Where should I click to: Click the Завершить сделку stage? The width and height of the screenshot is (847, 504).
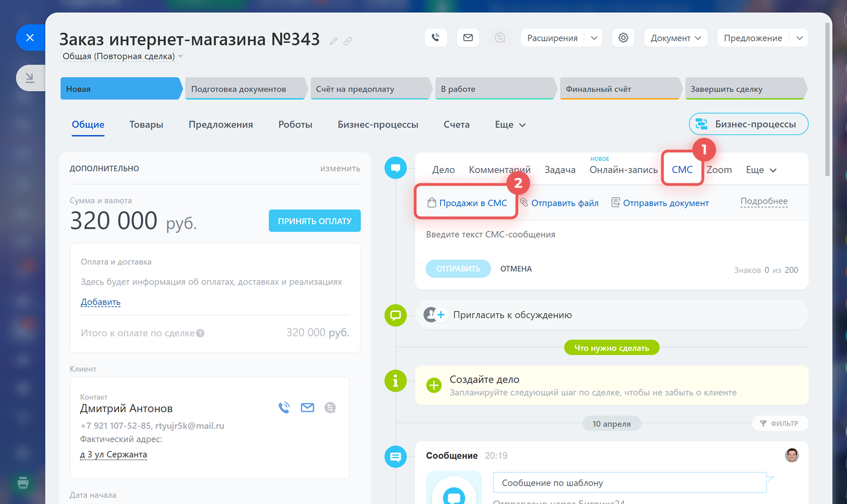tap(745, 89)
